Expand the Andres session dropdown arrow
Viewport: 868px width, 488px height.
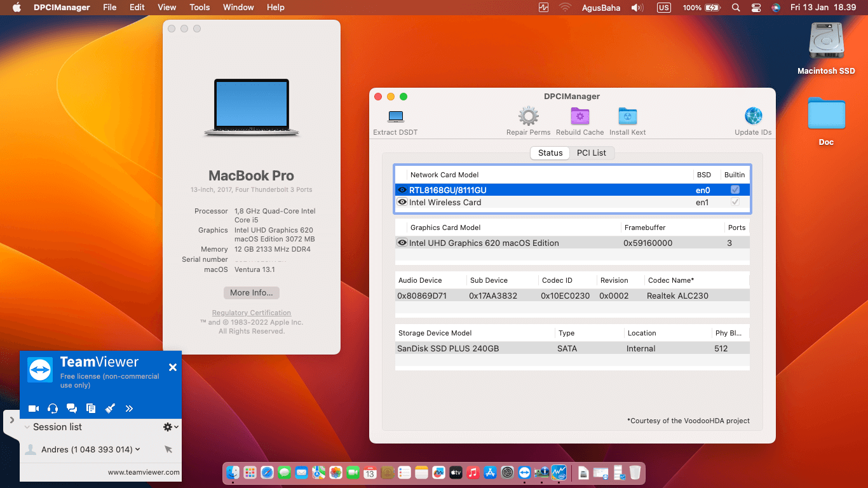pyautogui.click(x=137, y=449)
